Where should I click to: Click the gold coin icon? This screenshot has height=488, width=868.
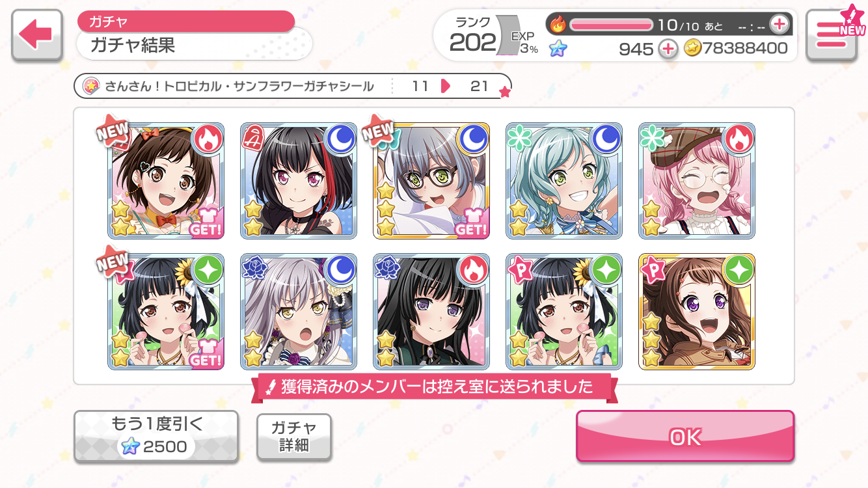(x=692, y=48)
